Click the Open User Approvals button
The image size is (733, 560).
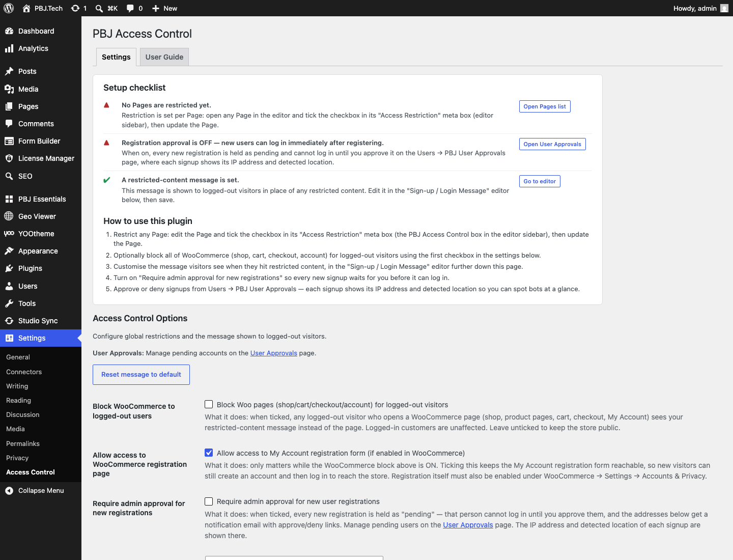tap(552, 144)
